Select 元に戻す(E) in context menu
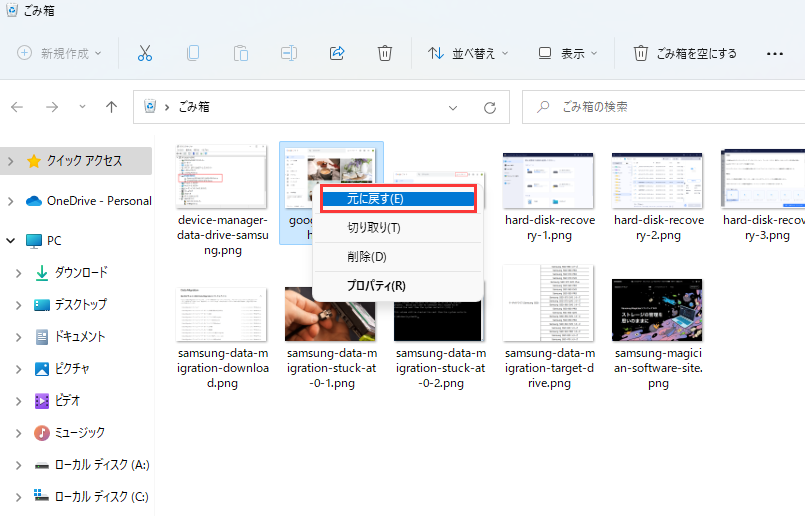 [396, 199]
